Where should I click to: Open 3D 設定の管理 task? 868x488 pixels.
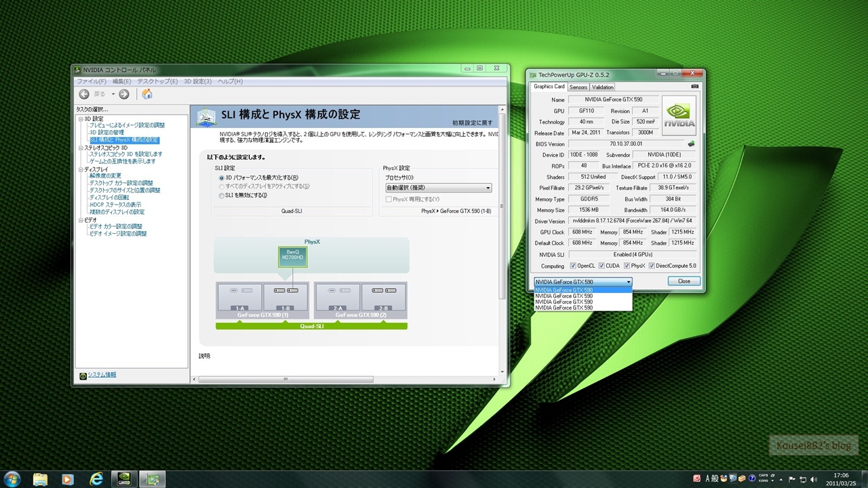tap(106, 133)
